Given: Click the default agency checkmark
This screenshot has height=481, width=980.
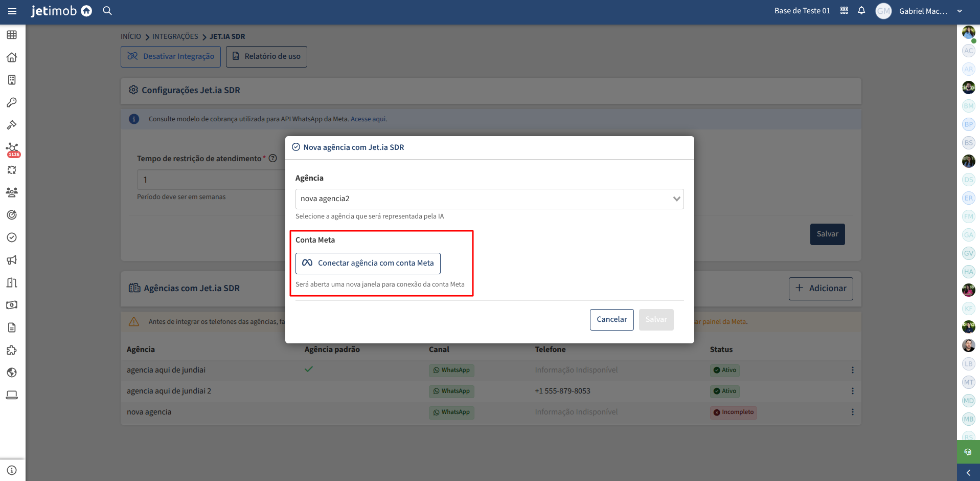Looking at the screenshot, I should point(309,369).
